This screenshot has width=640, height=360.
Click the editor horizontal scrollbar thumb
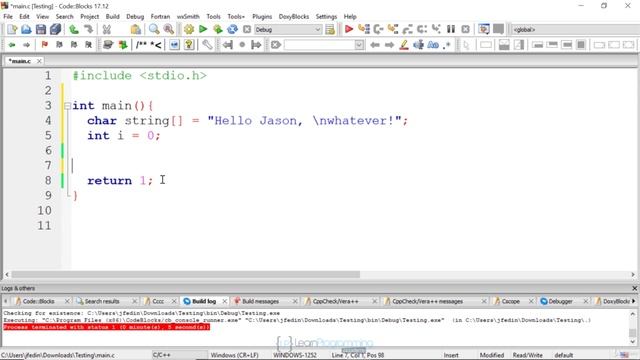click(x=186, y=275)
